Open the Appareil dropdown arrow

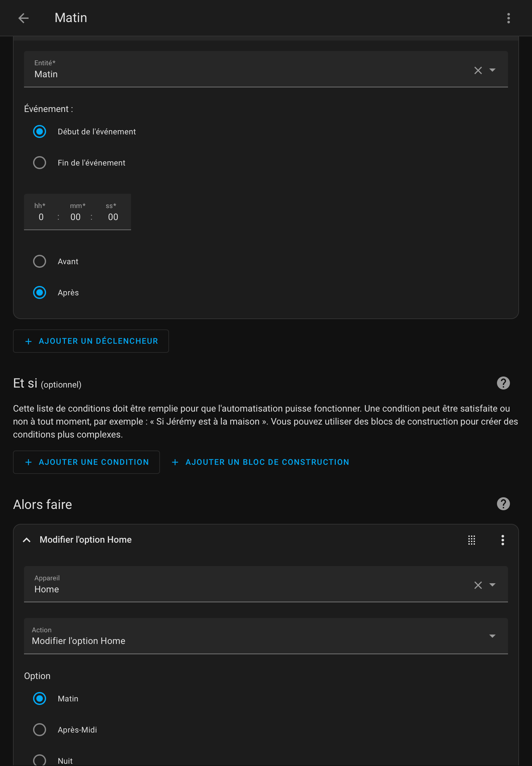coord(492,585)
